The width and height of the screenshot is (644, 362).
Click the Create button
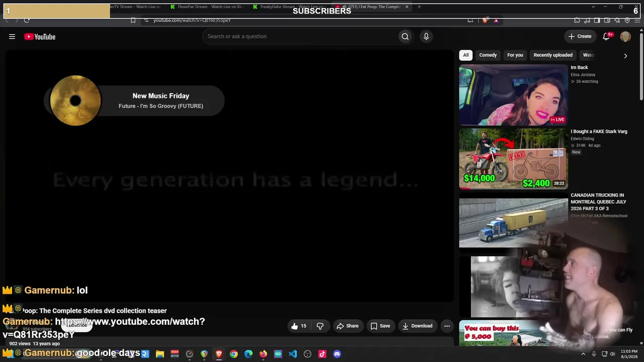coord(580,36)
